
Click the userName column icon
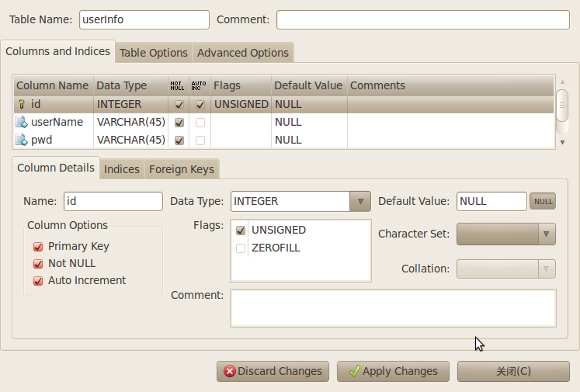[22, 122]
